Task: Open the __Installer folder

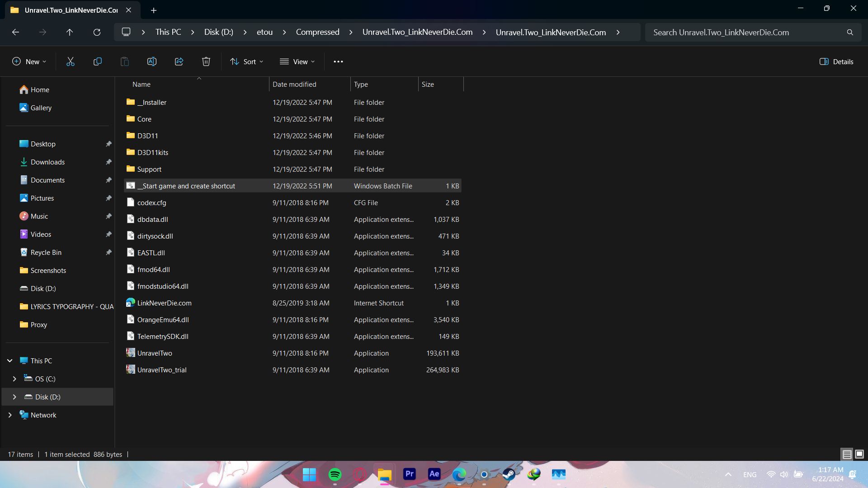Action: [151, 102]
